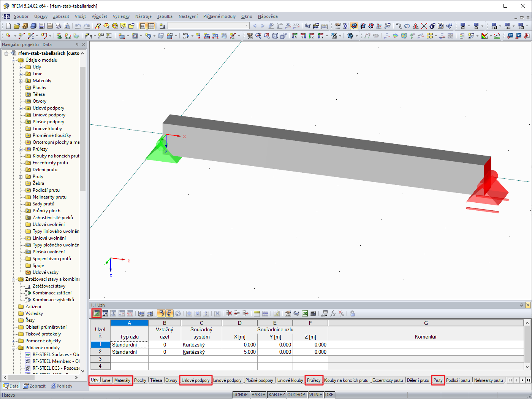Click Typ uzlu cell for node 1
This screenshot has width=532, height=399.
click(129, 345)
